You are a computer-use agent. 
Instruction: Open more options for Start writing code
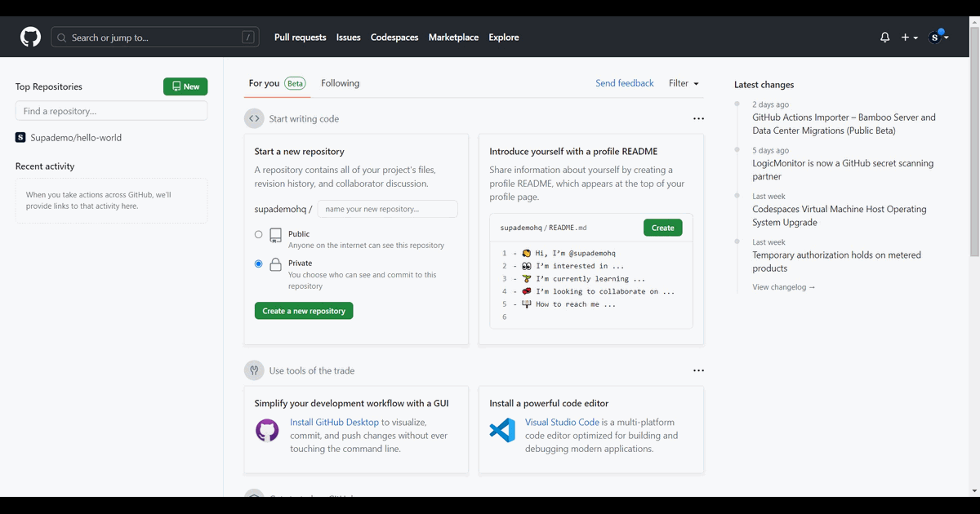(x=698, y=119)
